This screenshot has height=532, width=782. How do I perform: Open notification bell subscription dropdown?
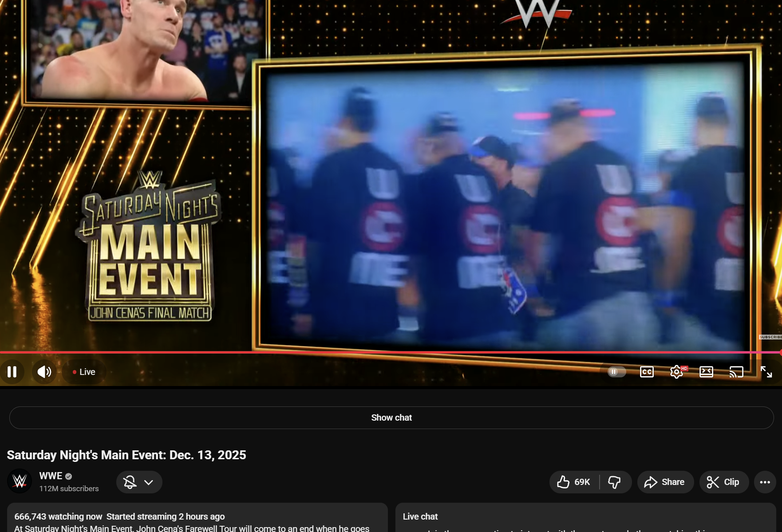tap(139, 482)
